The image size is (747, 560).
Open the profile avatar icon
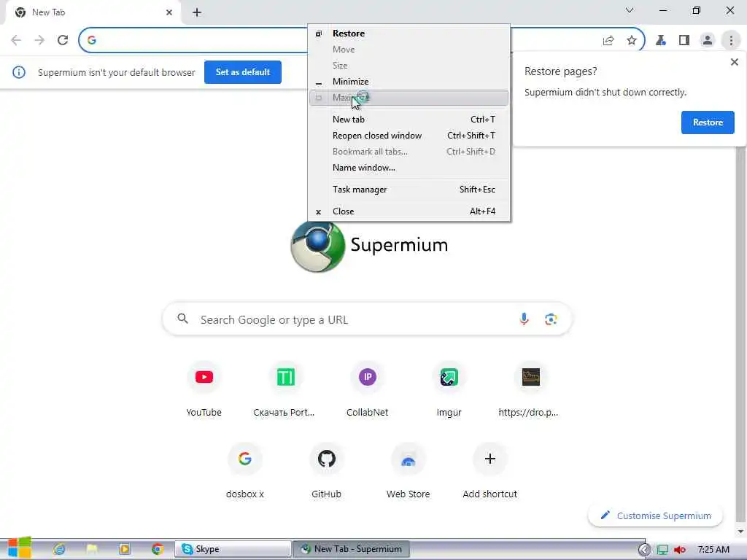click(708, 41)
